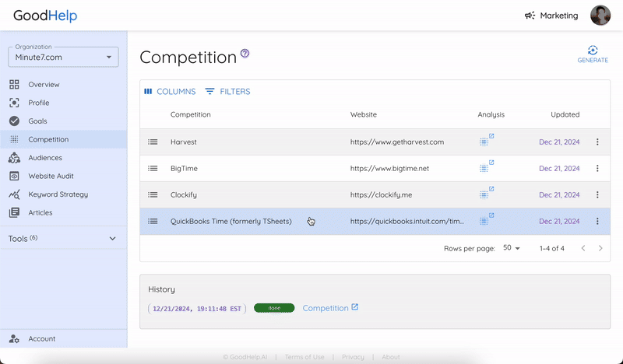Click the Marketing megaphone icon
The height and width of the screenshot is (364, 623).
click(530, 16)
